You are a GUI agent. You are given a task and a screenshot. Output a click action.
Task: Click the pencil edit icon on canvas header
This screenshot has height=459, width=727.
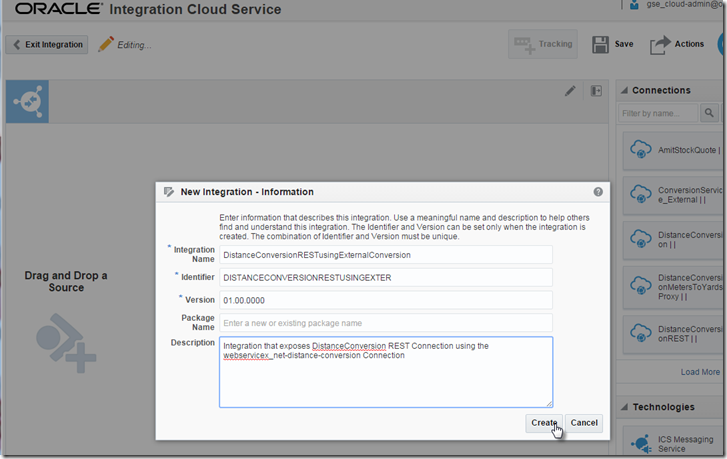pos(570,91)
